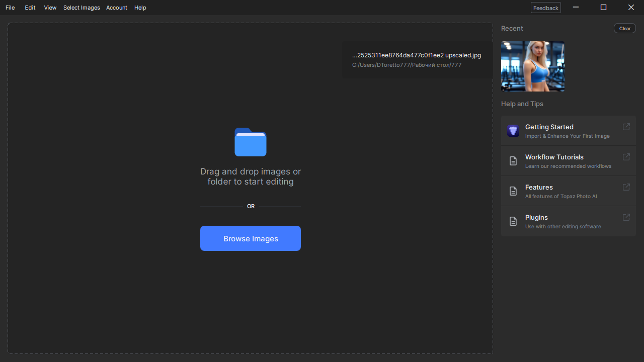Open the File menu
The image size is (644, 362).
click(10, 8)
